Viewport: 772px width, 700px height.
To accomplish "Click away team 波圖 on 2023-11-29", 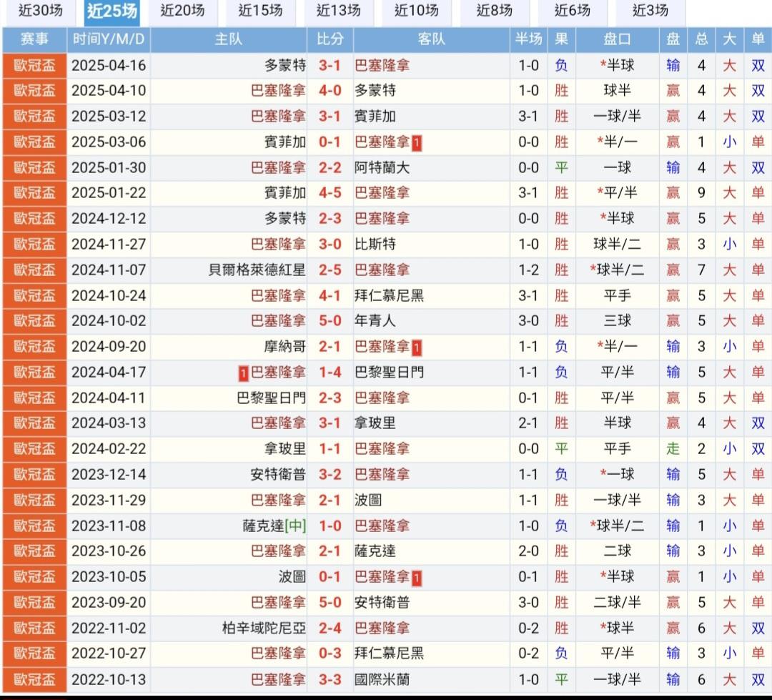I will pyautogui.click(x=368, y=500).
